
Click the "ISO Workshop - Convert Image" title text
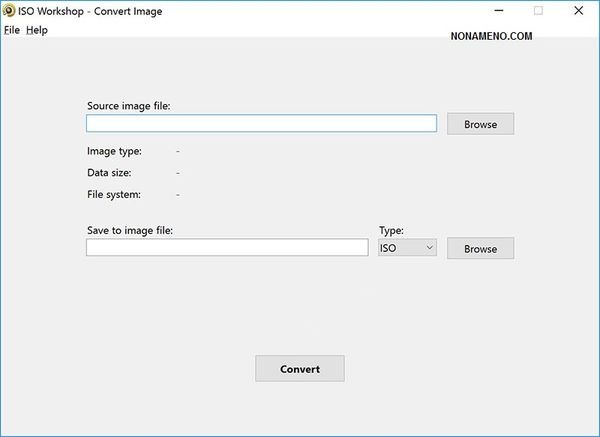click(90, 11)
